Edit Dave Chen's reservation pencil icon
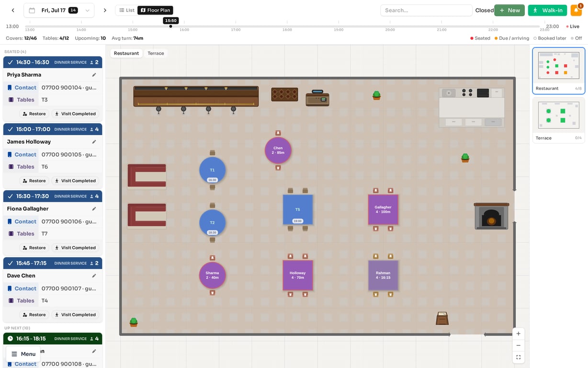Viewport: 588px width, 368px height. (94, 276)
